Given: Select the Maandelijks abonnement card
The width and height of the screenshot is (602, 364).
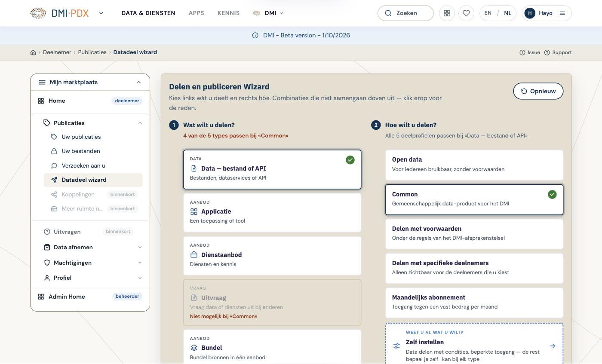Looking at the screenshot, I should point(474,303).
